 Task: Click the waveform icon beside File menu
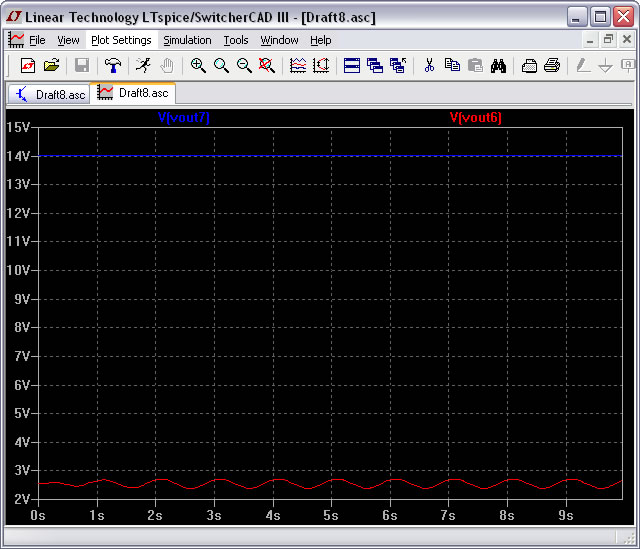pos(16,40)
